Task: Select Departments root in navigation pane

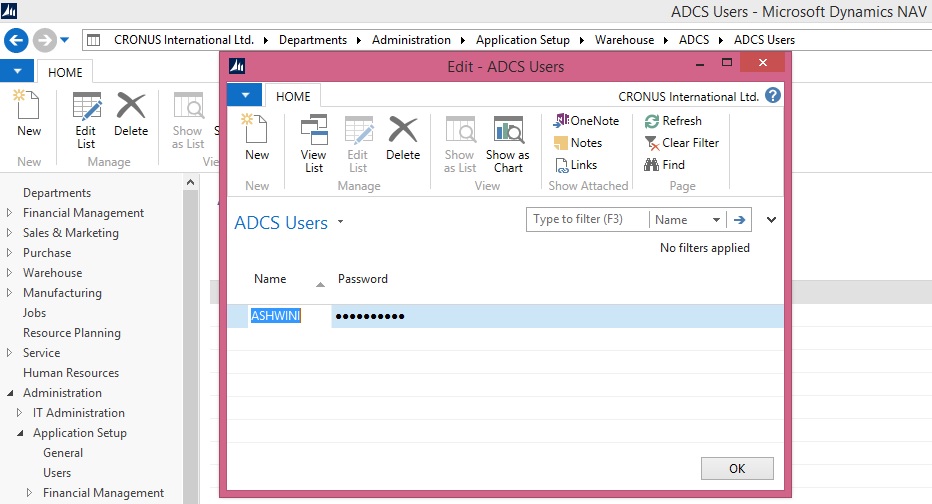Action: [x=57, y=193]
